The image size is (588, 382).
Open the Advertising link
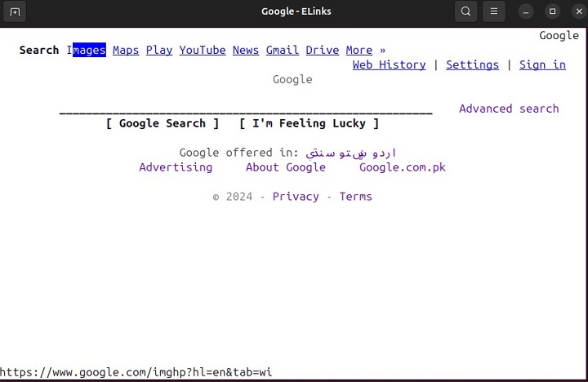pos(176,167)
